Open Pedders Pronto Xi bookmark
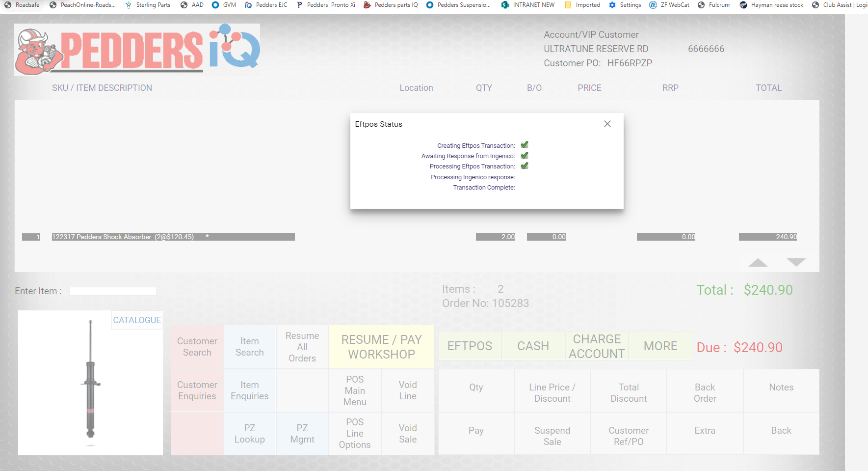 click(x=325, y=5)
